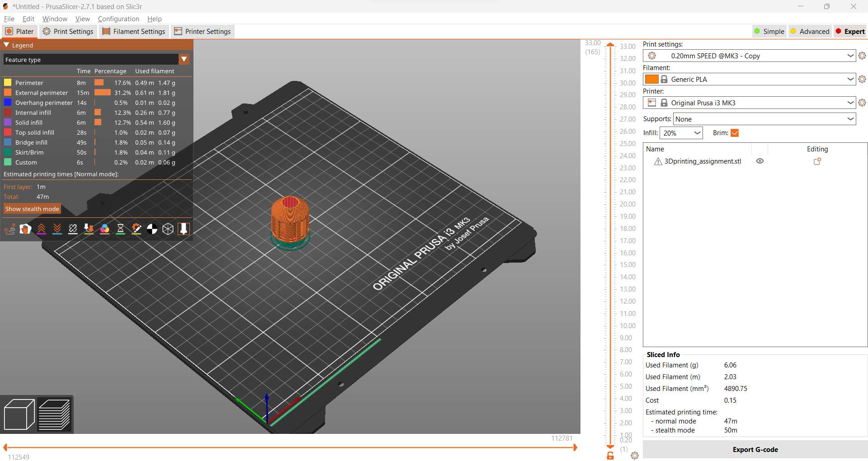Image resolution: width=868 pixels, height=461 pixels.
Task: Click Show stealth mode button
Action: point(32,209)
